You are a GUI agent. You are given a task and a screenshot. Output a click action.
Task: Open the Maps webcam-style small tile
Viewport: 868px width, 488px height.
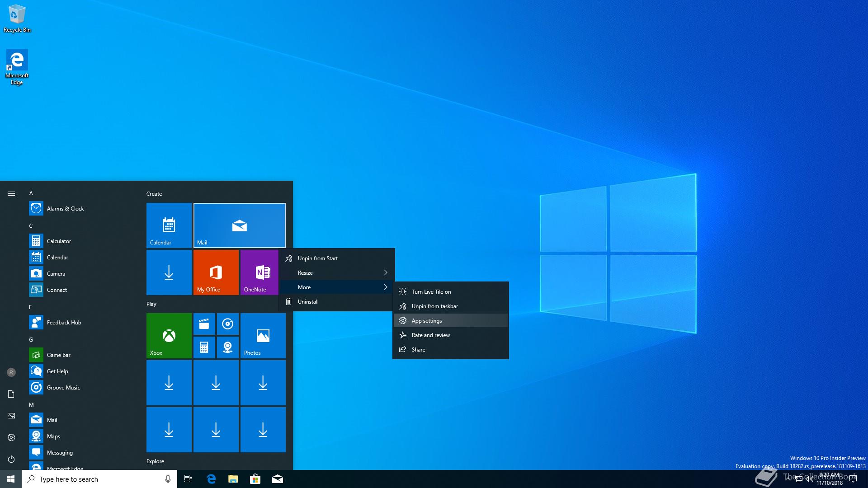tap(228, 347)
